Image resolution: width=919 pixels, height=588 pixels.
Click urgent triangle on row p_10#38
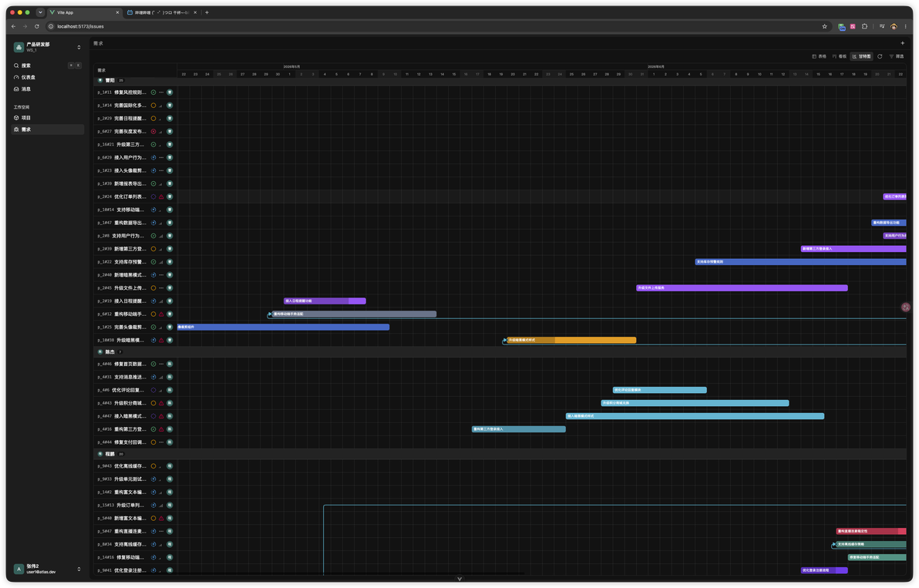coord(161,341)
